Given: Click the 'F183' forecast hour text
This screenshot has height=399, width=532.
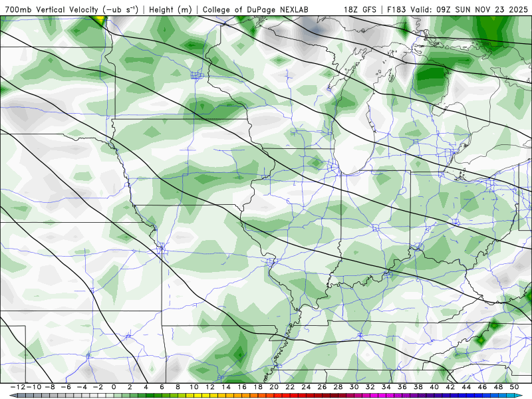Looking at the screenshot, I should click(x=396, y=10).
